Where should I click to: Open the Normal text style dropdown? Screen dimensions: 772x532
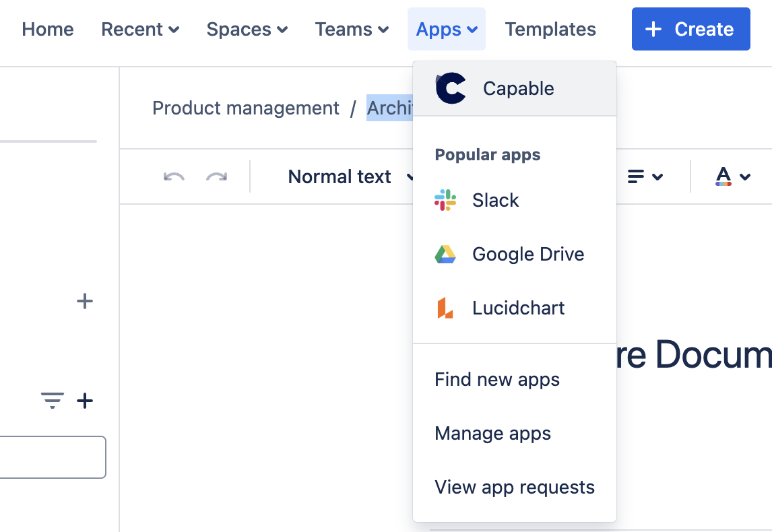click(x=349, y=176)
